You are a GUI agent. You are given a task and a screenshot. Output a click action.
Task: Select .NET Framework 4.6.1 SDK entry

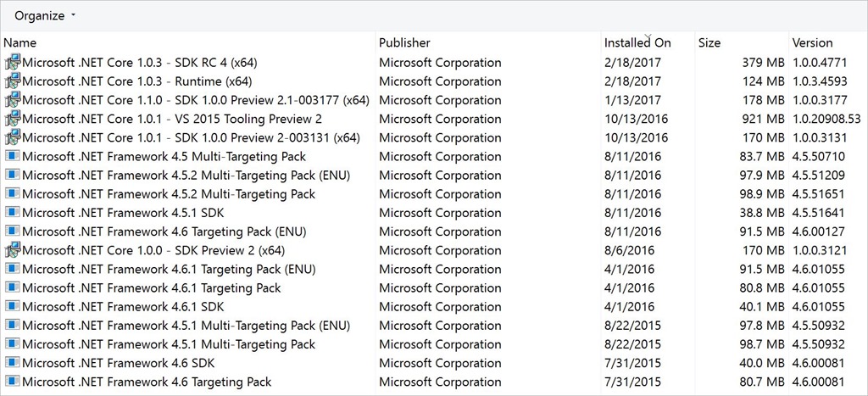123,307
